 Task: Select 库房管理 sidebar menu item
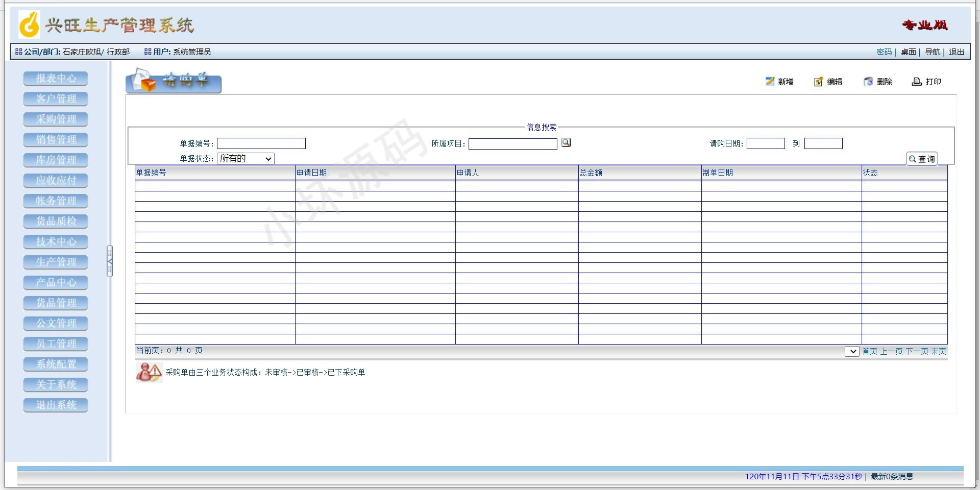point(56,160)
